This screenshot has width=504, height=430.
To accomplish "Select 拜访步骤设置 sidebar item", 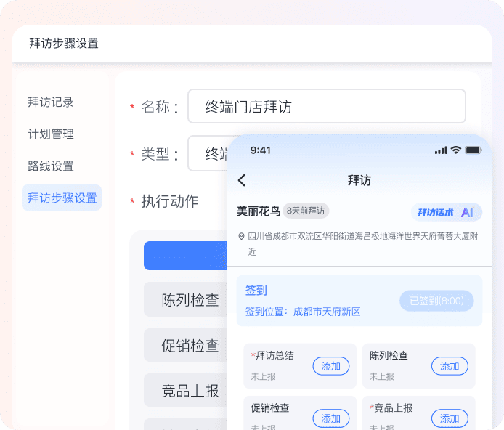I will click(x=62, y=198).
